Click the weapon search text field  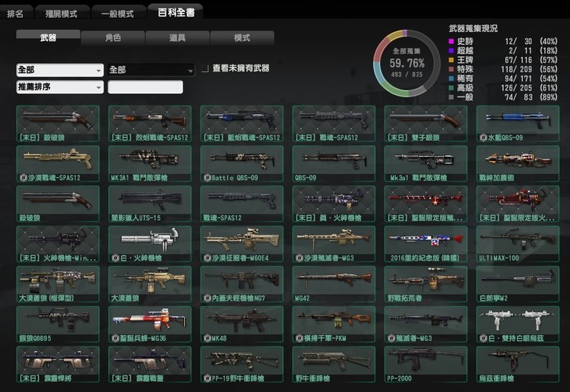click(145, 87)
